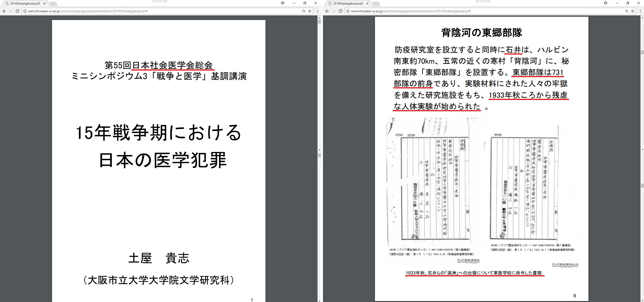Click author name 土屋 貴志 on left PDF
This screenshot has height=302, width=644.
[x=159, y=258]
